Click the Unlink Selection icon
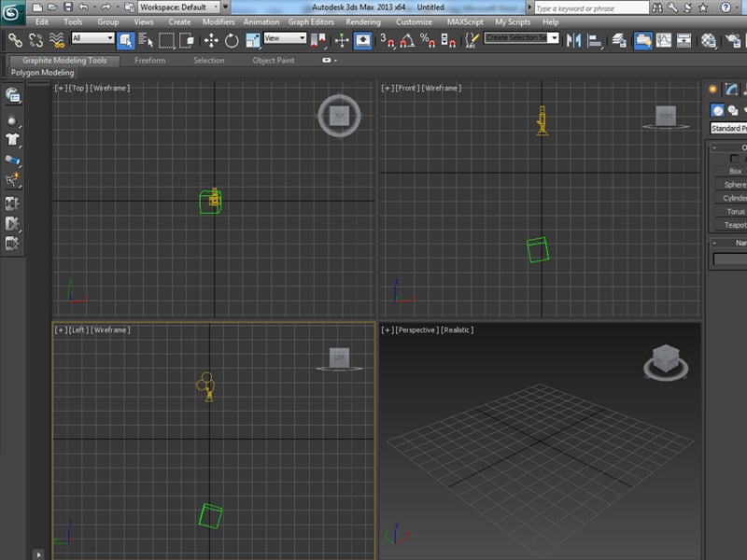This screenshot has width=747, height=560. (35, 40)
